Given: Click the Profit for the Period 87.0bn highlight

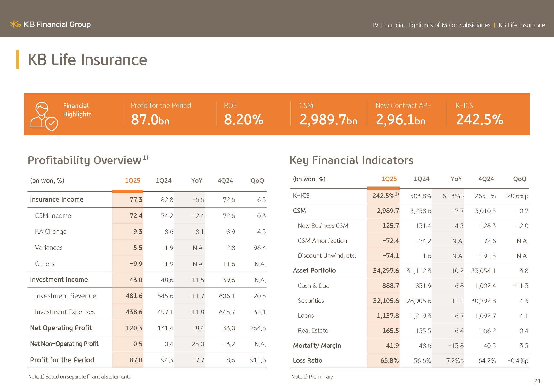Looking at the screenshot, I should (150, 119).
